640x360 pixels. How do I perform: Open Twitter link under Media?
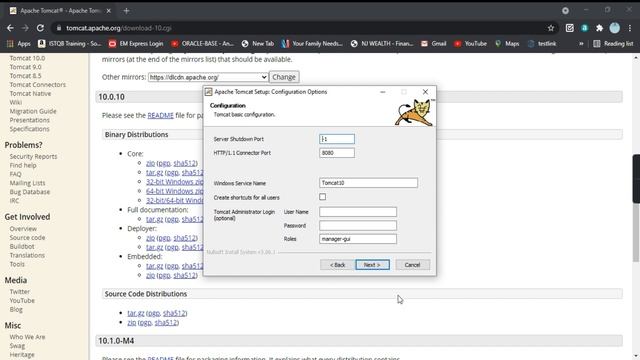click(x=20, y=291)
